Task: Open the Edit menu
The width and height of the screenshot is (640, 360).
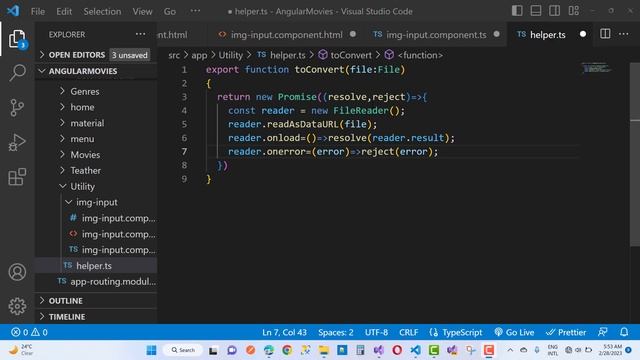Action: [64, 11]
